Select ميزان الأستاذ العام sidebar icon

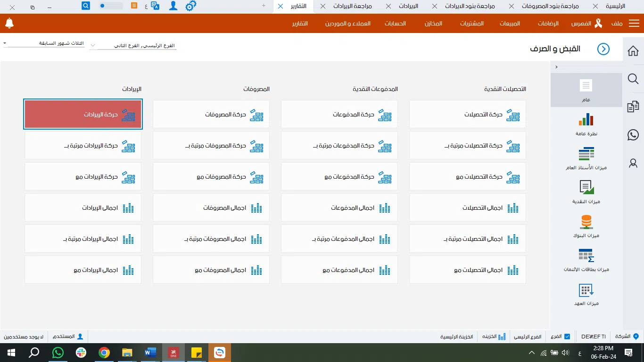point(586,156)
